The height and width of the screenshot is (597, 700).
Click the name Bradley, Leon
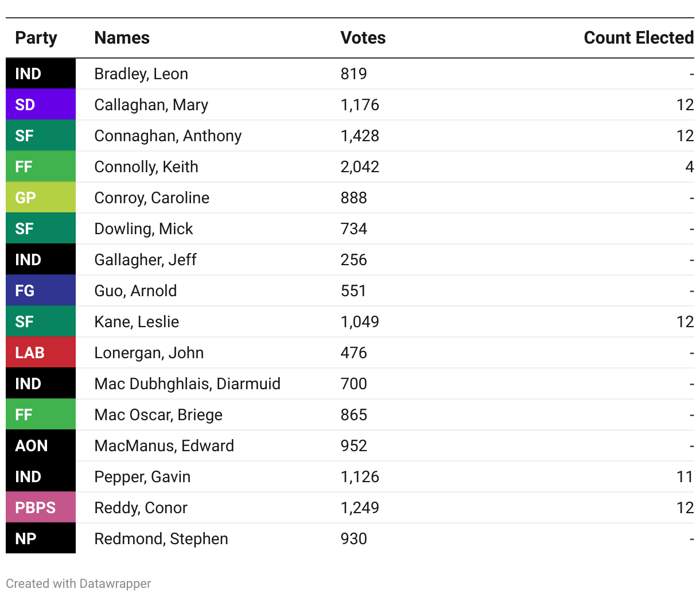(141, 73)
